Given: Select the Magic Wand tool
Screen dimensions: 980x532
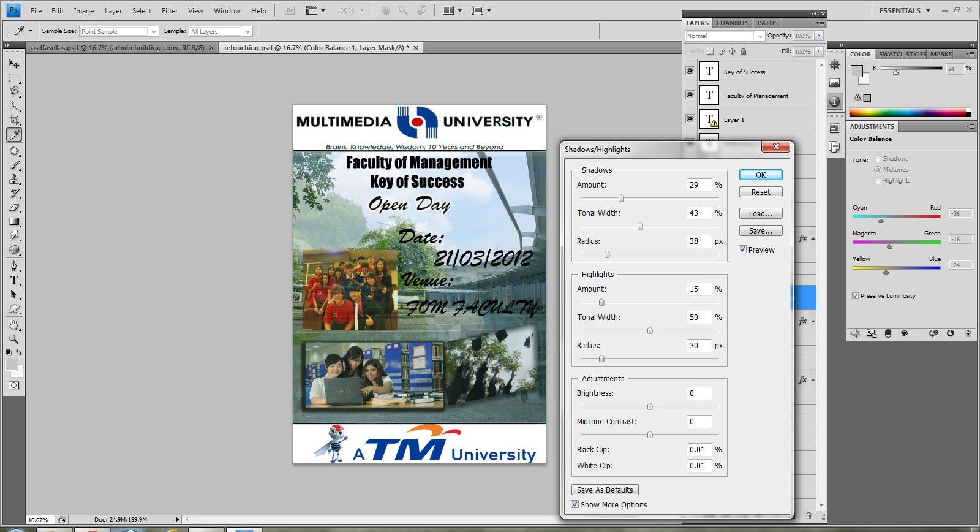Looking at the screenshot, I should [14, 106].
